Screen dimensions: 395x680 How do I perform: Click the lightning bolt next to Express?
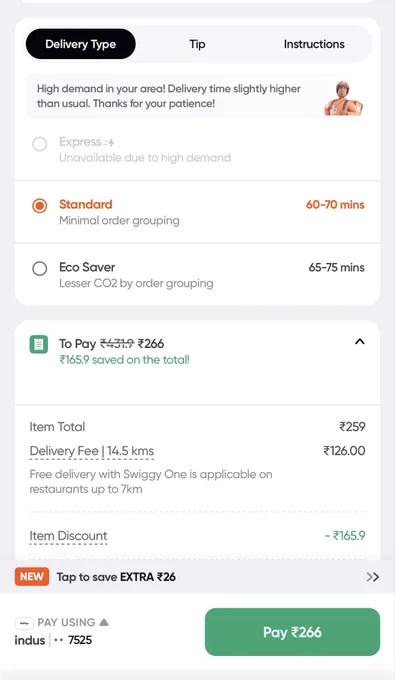tap(109, 142)
